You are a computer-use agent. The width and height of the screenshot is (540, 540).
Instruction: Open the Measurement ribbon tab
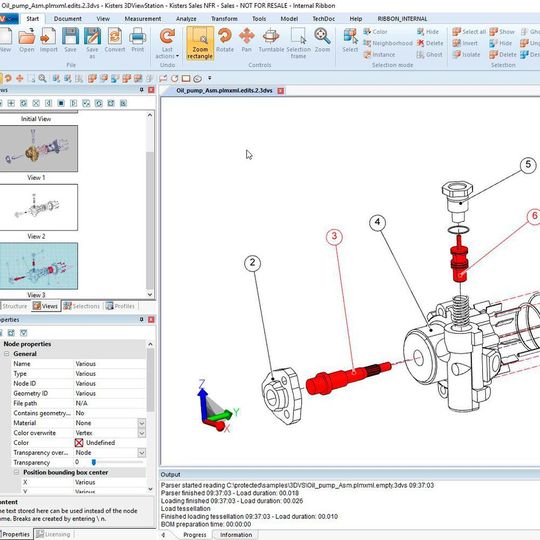coord(143,19)
